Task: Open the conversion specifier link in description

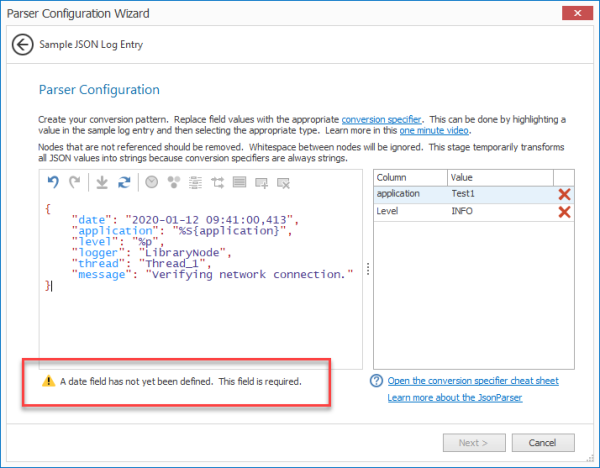Action: point(381,119)
